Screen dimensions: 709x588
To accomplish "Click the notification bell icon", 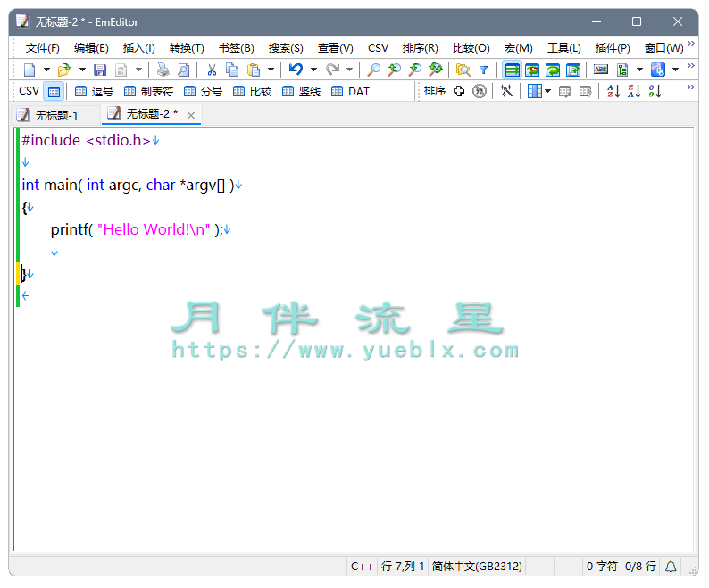I will 671,567.
